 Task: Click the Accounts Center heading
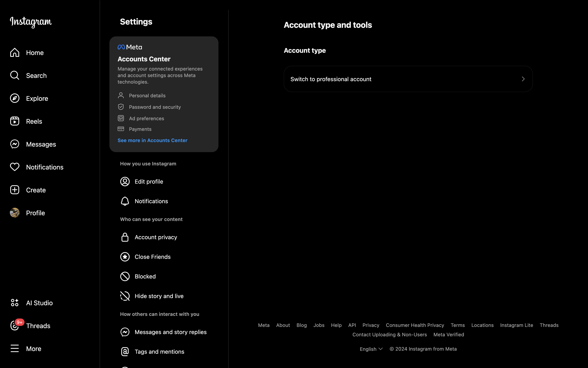[x=144, y=59]
